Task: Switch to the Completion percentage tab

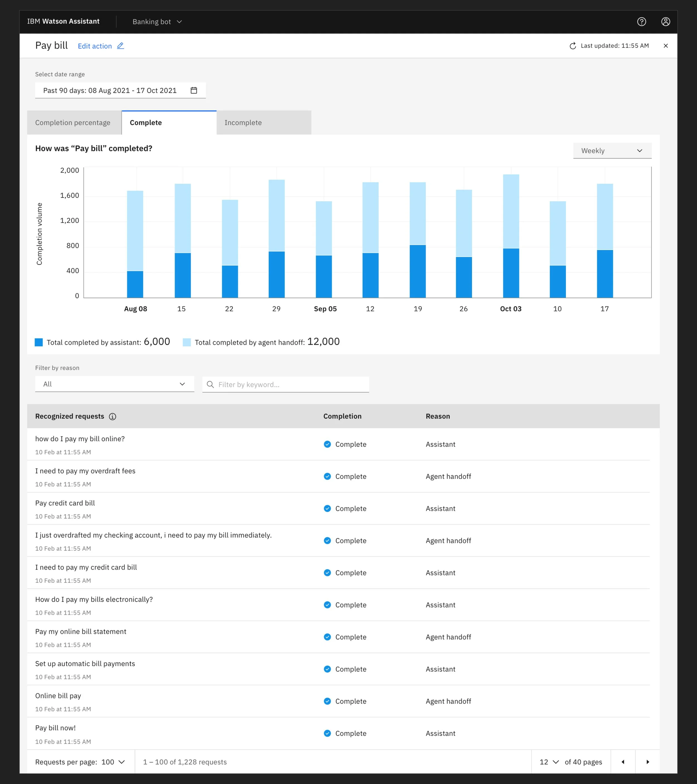Action: point(73,123)
